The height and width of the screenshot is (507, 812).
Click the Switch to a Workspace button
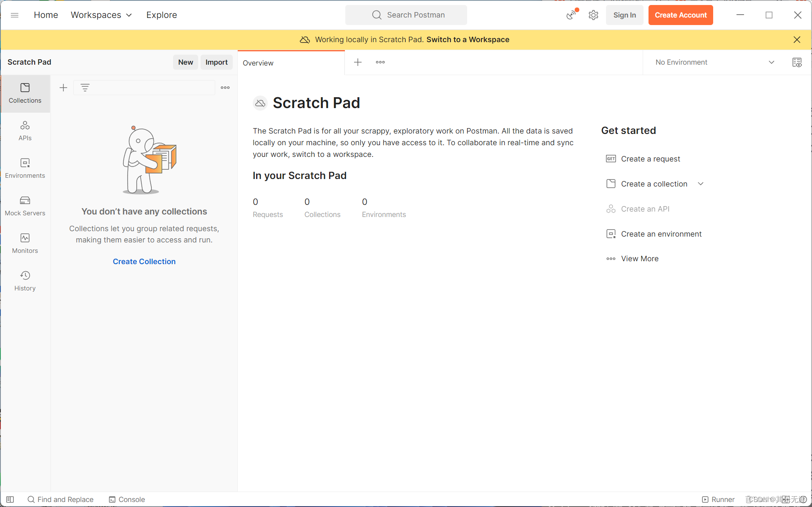[x=468, y=39]
